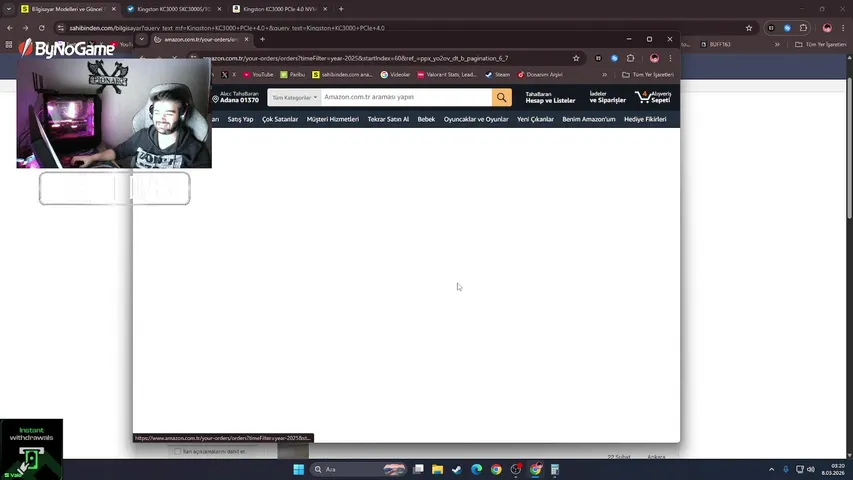Open the Steam bookmark
Image resolution: width=853 pixels, height=480 pixels.
[x=498, y=75]
